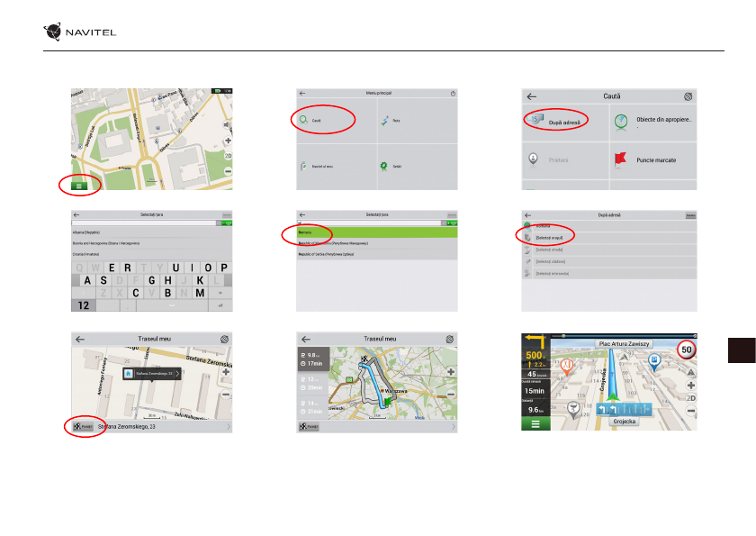Select the Puncte marcate red flag
The width and height of the screenshot is (756, 536).
coord(621,159)
